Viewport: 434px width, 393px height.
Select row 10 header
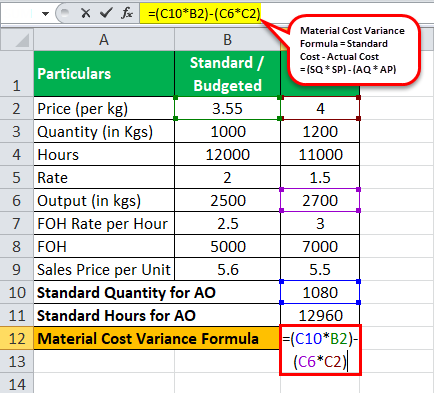coord(17,293)
